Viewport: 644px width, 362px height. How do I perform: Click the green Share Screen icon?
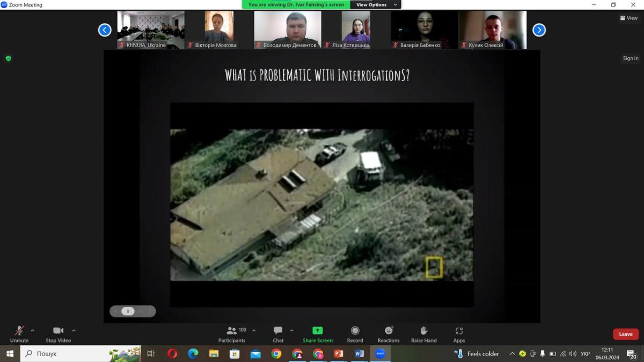318,331
